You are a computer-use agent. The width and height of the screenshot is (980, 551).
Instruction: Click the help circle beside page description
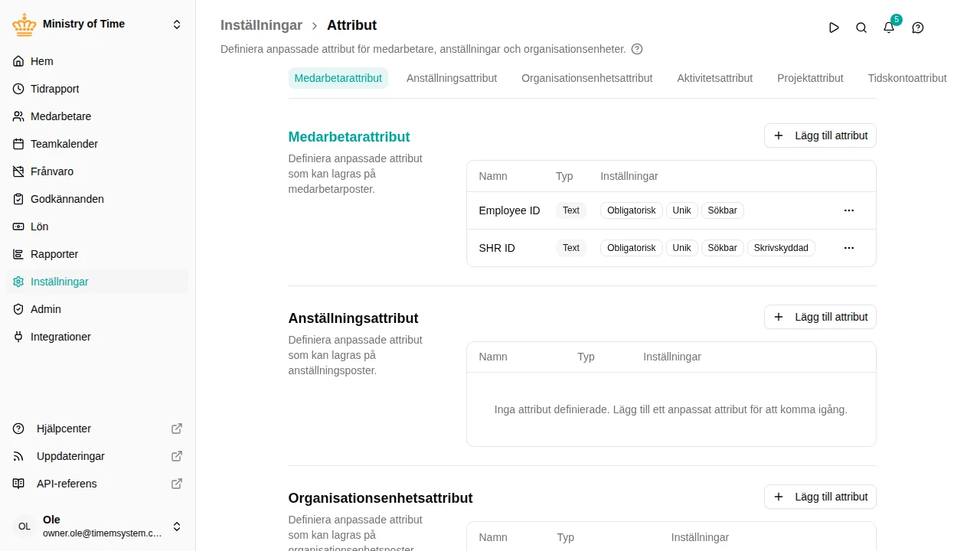click(x=637, y=49)
